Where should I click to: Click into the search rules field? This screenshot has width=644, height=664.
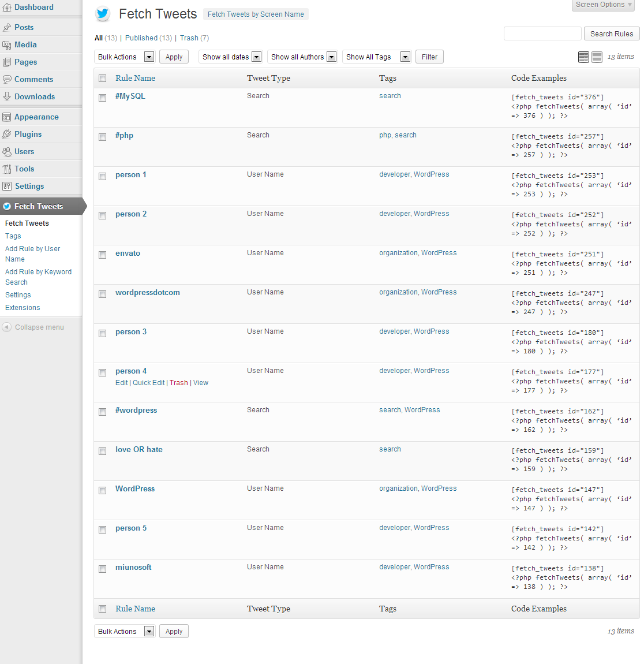point(542,34)
